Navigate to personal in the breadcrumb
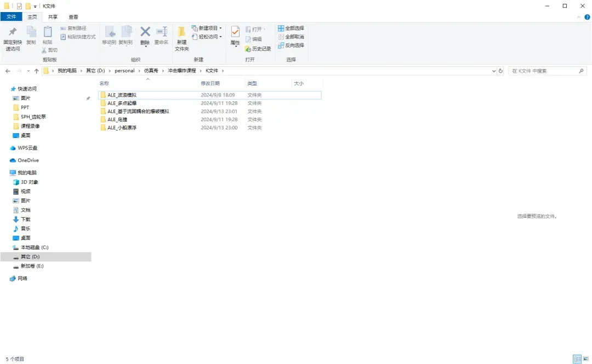This screenshot has height=364, width=592. pyautogui.click(x=124, y=71)
